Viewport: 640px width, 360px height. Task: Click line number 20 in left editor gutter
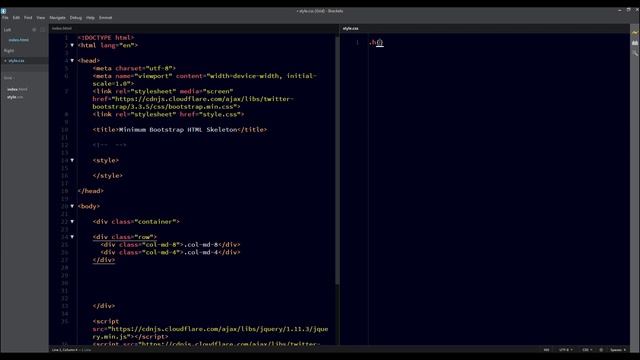[x=64, y=206]
